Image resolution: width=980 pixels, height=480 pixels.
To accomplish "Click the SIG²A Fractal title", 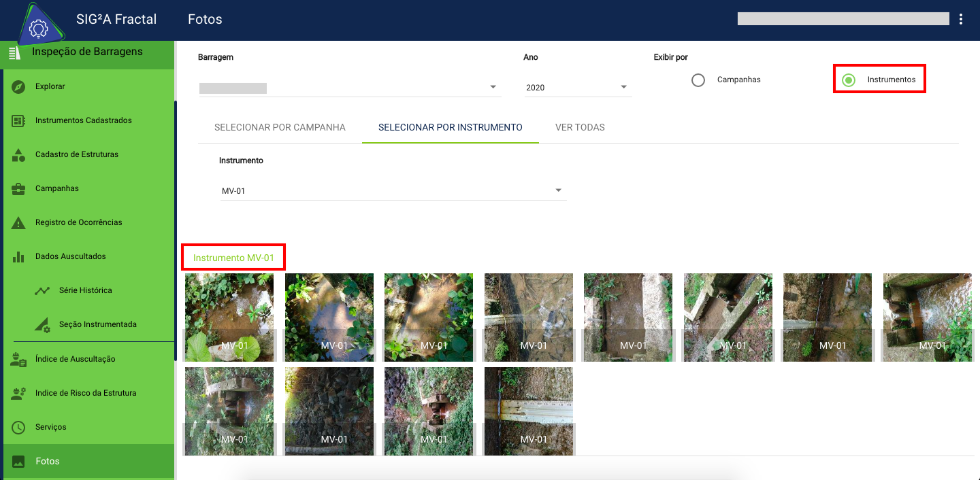I will (116, 19).
